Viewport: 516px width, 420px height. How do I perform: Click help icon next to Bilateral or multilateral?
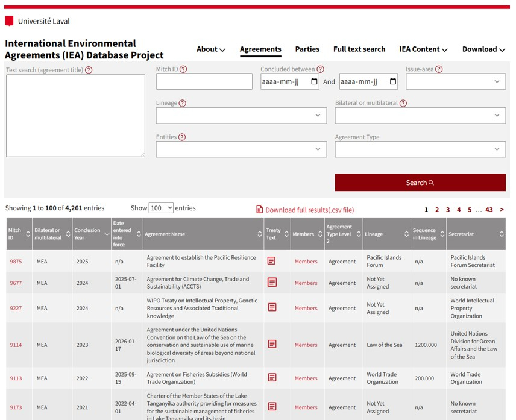[403, 103]
